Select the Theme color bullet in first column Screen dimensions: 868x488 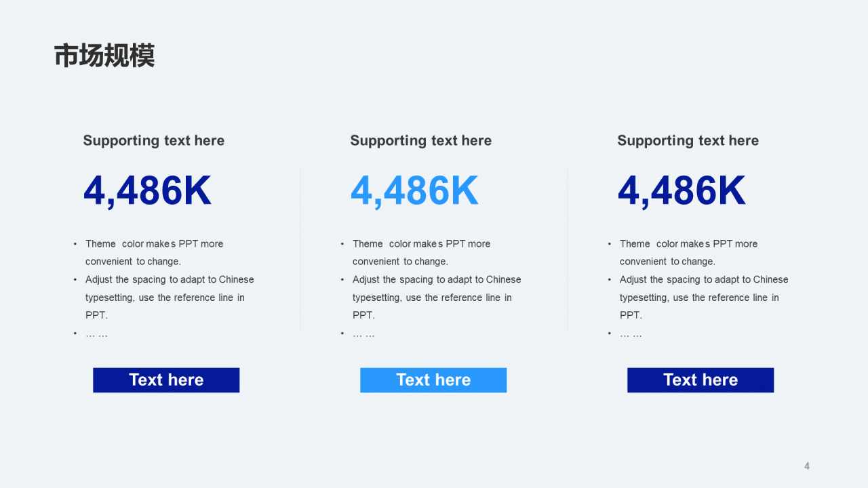pyautogui.click(x=154, y=253)
